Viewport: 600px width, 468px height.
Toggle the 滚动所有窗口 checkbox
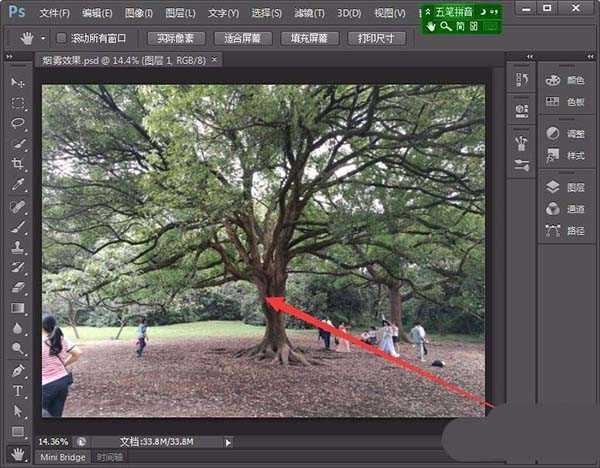(x=61, y=39)
